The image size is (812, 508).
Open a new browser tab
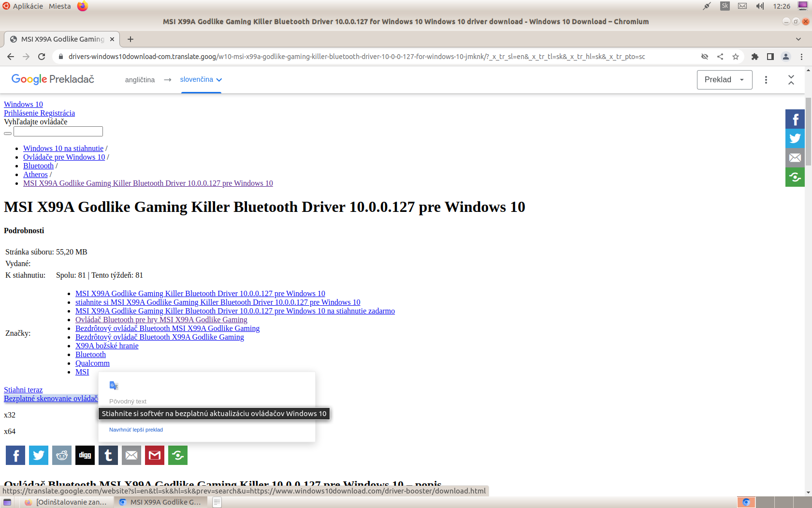(x=130, y=39)
